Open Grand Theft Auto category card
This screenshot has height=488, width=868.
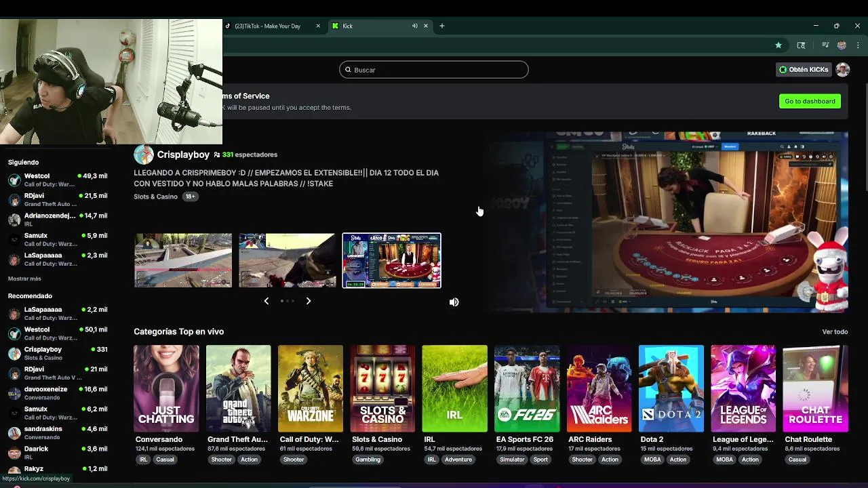[238, 388]
